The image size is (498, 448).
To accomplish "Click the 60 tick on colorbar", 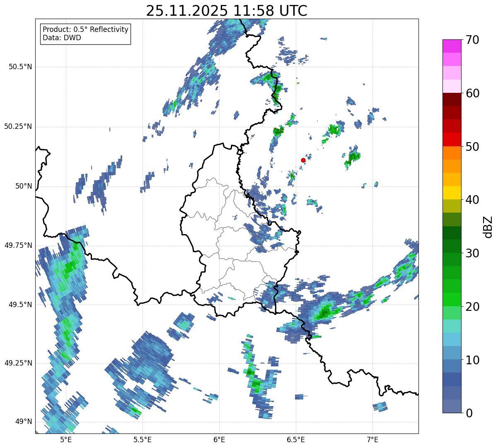I will tap(472, 93).
